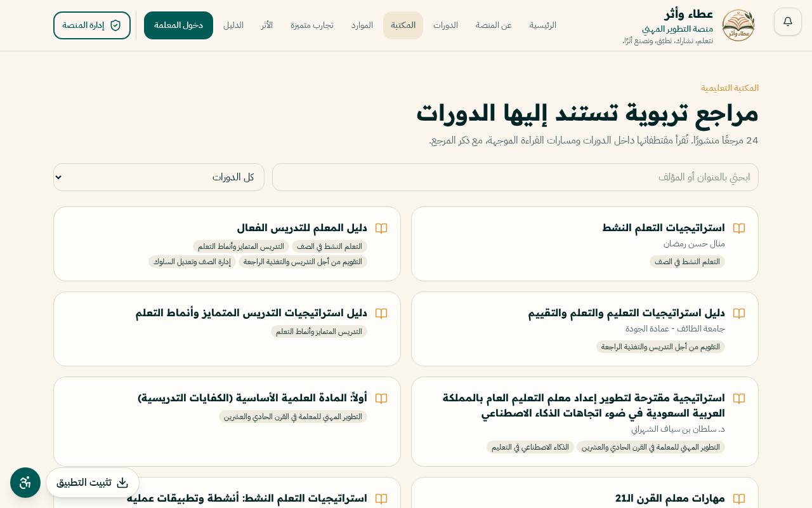Click the عطاء وأثر site title
This screenshot has width=812, height=508.
click(689, 14)
